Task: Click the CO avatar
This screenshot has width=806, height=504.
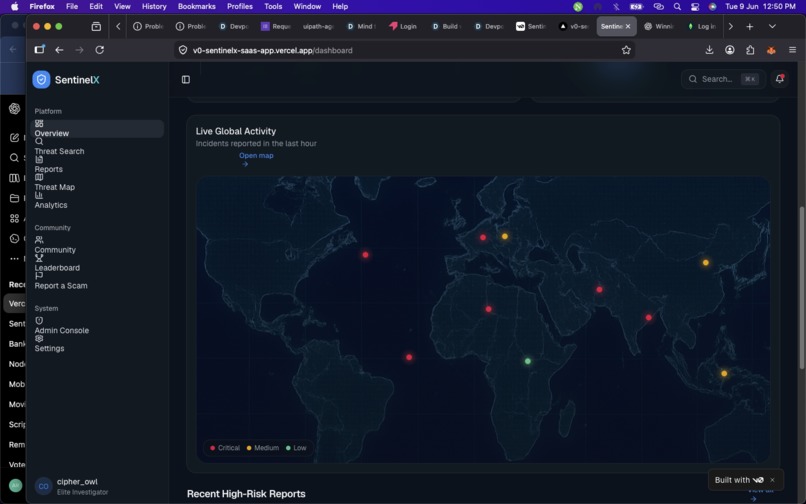Action: [x=43, y=486]
